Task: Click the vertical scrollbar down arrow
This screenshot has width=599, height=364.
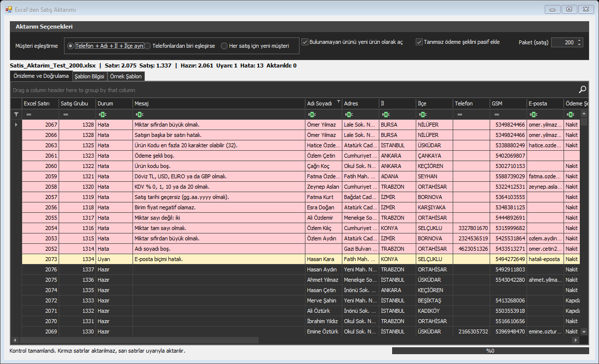Action: pyautogui.click(x=584, y=332)
